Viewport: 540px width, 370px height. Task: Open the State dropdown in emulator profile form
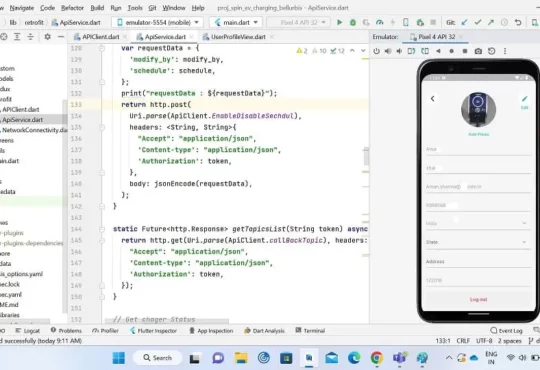coord(478,242)
